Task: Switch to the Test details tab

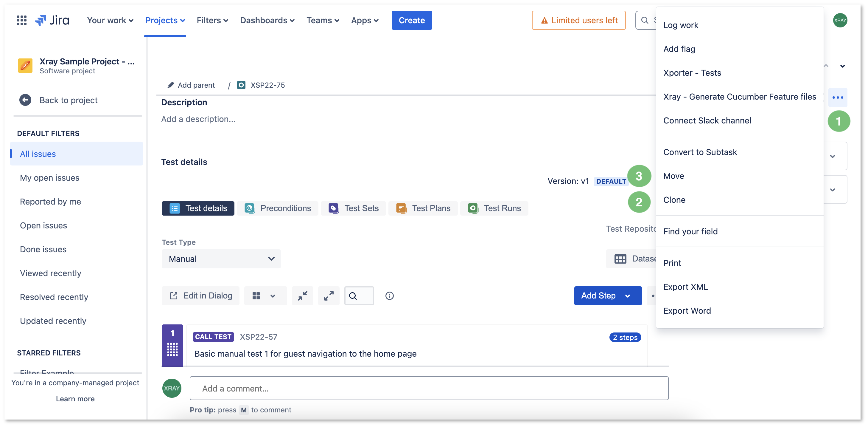Action: 198,208
